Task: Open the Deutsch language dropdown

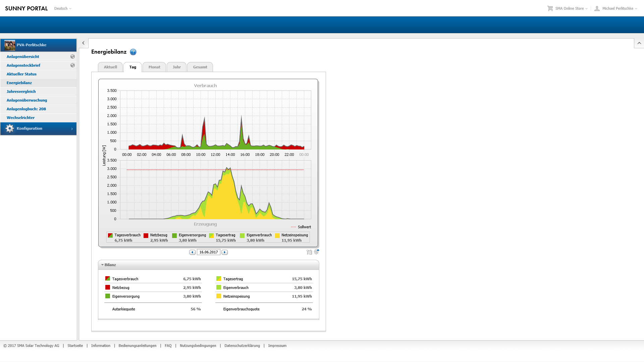Action: pyautogui.click(x=63, y=8)
